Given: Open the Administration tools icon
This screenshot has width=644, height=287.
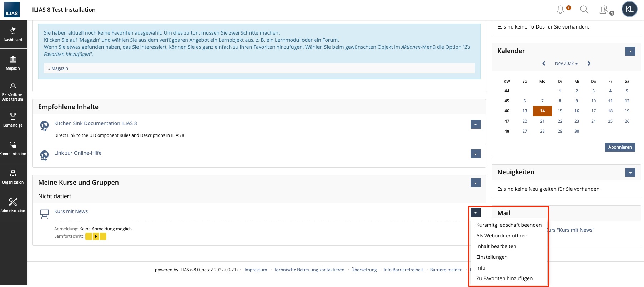Looking at the screenshot, I should point(13,205).
